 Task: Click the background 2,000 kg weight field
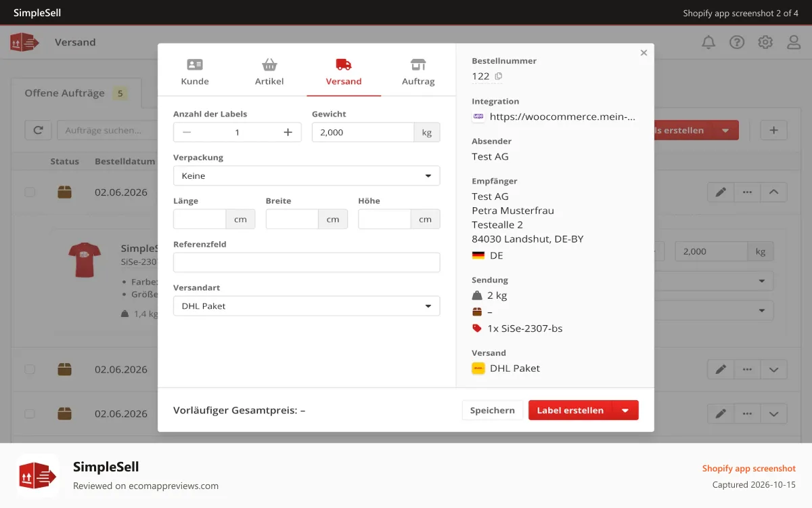coord(711,251)
